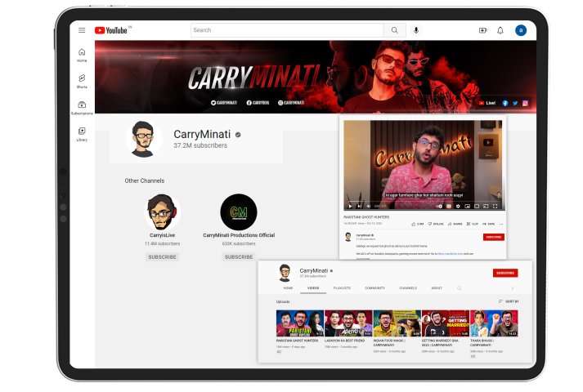Viewport: 583px width, 392px height.
Task: Click the small Twitter bird icon on banner
Action: [515, 103]
